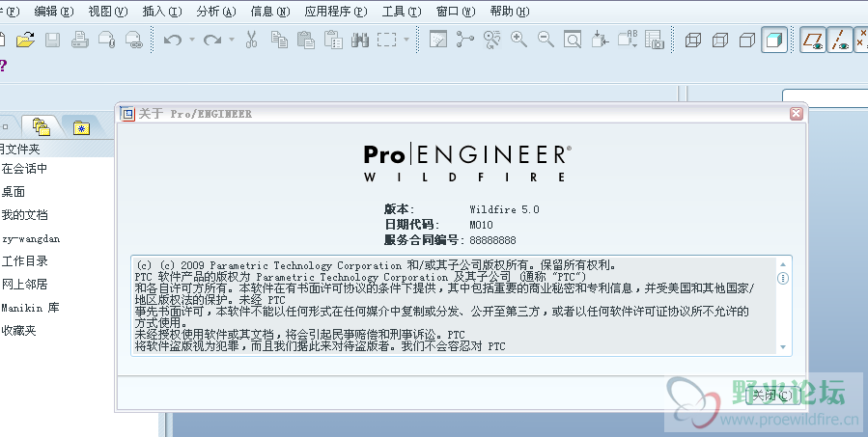The height and width of the screenshot is (437, 868).
Task: Click the Paste clipboard icon
Action: tap(306, 40)
